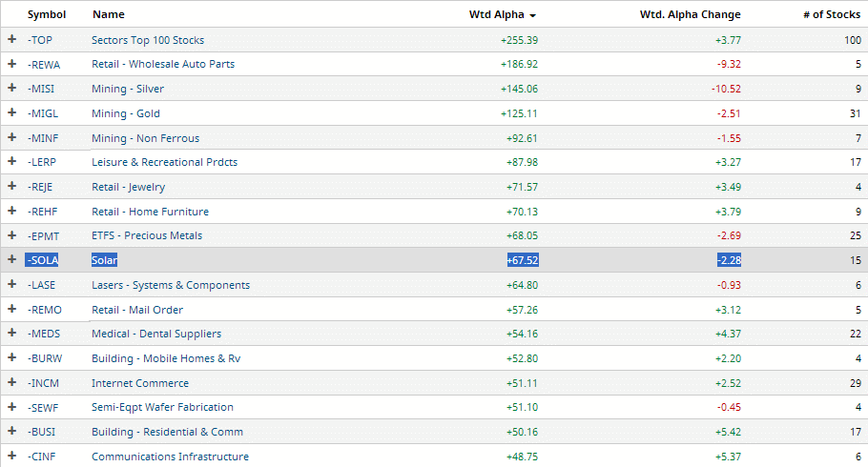868x467 pixels.
Task: Expand the -SEWF Wafer Fabrication row
Action: point(11,407)
